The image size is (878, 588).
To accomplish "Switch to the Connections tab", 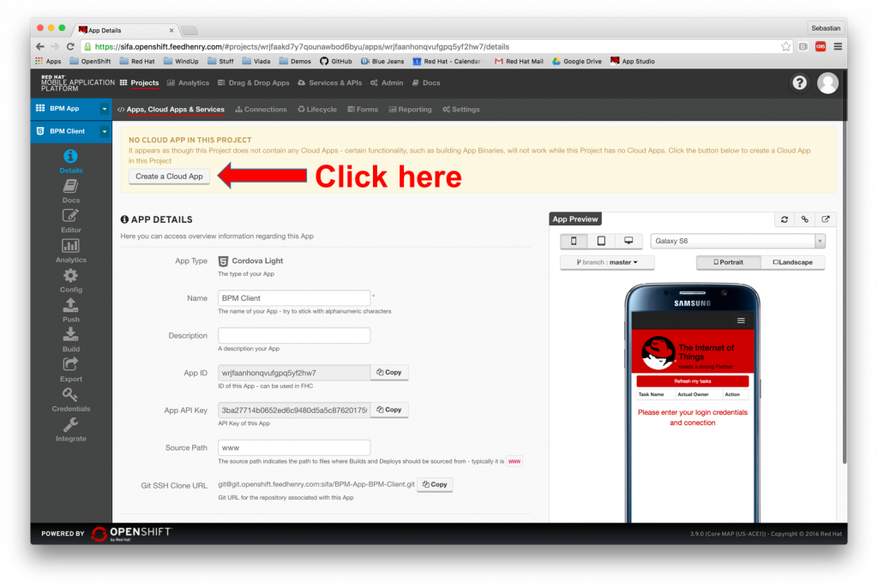I will pos(261,109).
